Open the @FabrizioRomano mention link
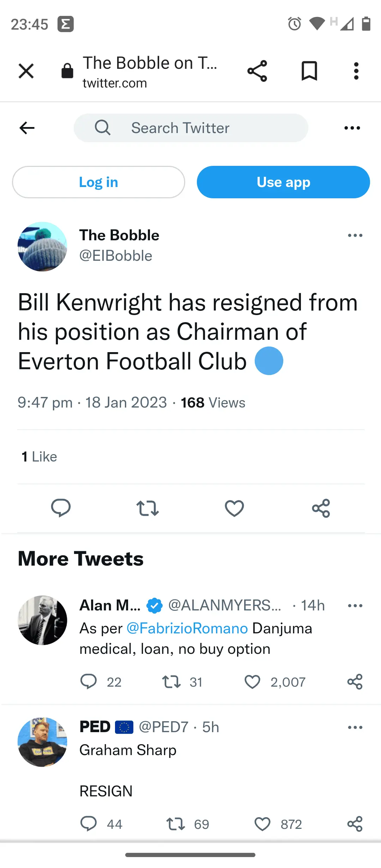381x868 pixels. (x=187, y=628)
